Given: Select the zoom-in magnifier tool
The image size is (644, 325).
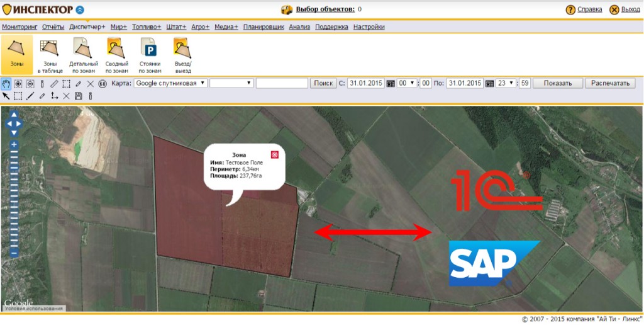Looking at the screenshot, I should tap(18, 84).
